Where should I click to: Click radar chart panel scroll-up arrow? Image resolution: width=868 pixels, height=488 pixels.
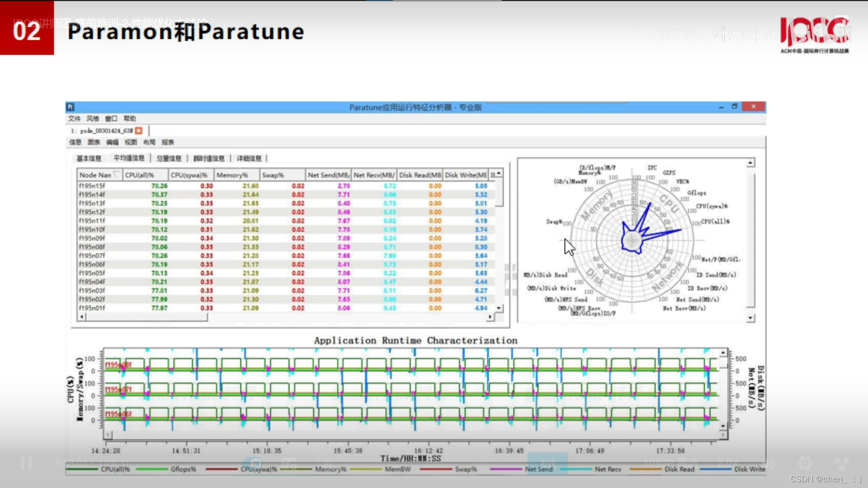click(x=750, y=163)
